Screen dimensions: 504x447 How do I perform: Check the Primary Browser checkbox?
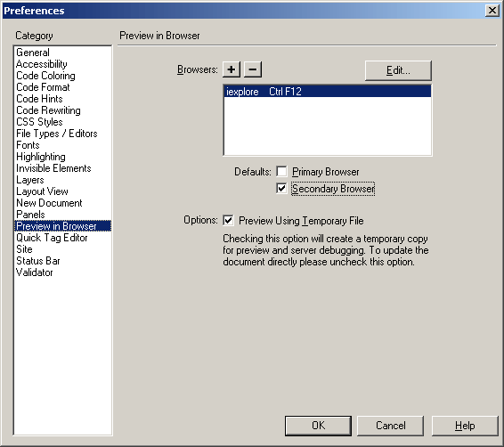(281, 172)
